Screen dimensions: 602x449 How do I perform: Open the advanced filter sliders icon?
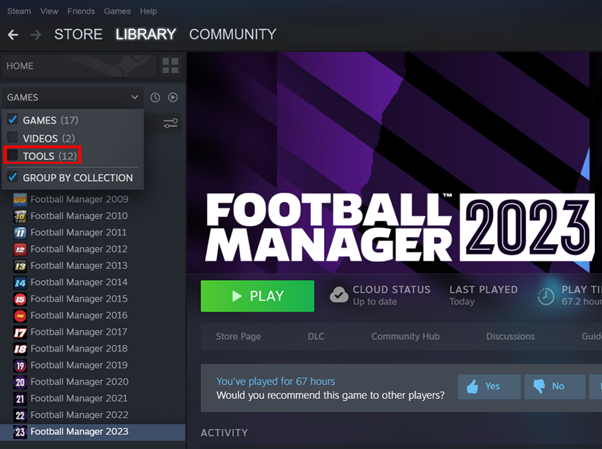tap(170, 123)
